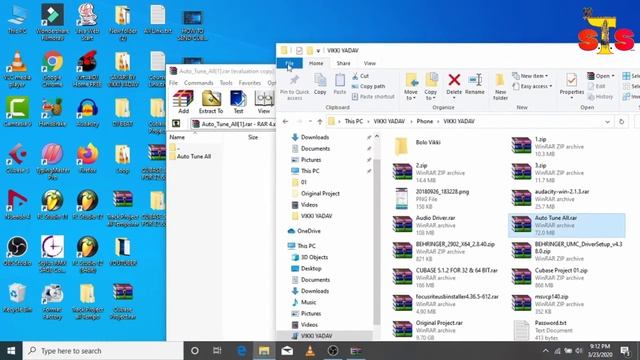Image resolution: width=640 pixels, height=360 pixels.
Task: Switch to the Home ribbon tab
Action: (316, 63)
